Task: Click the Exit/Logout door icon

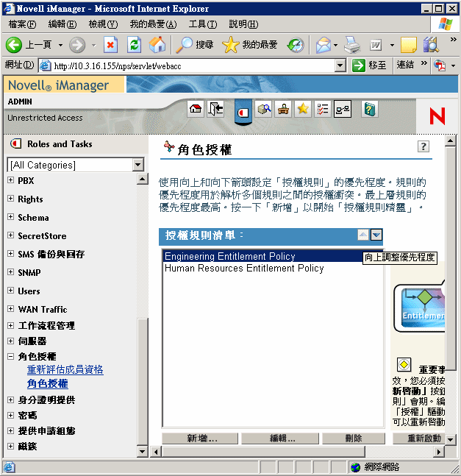Action: pyautogui.click(x=215, y=109)
